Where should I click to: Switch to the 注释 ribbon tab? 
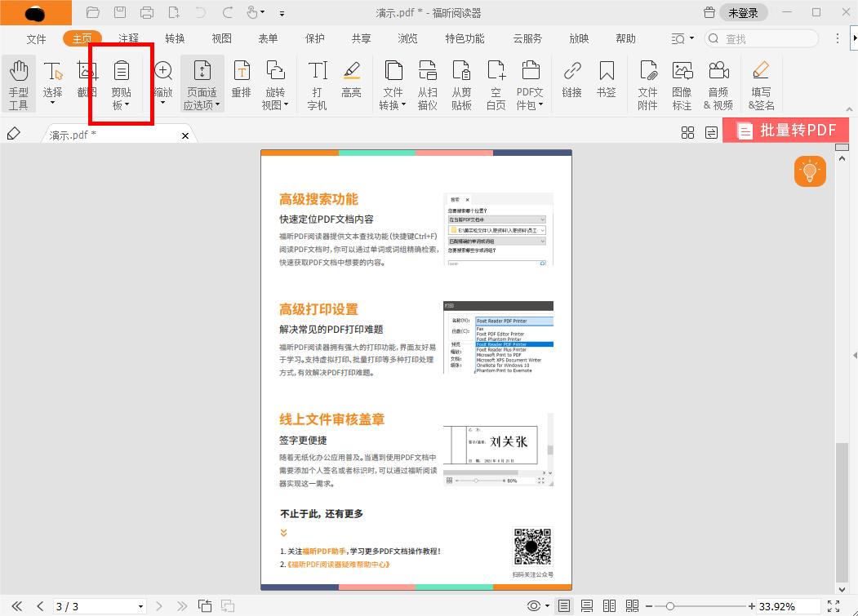tap(129, 38)
